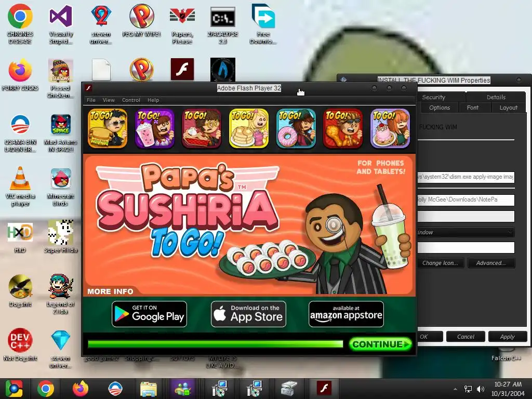
Task: Open Chrome from the taskbar
Action: click(46, 389)
